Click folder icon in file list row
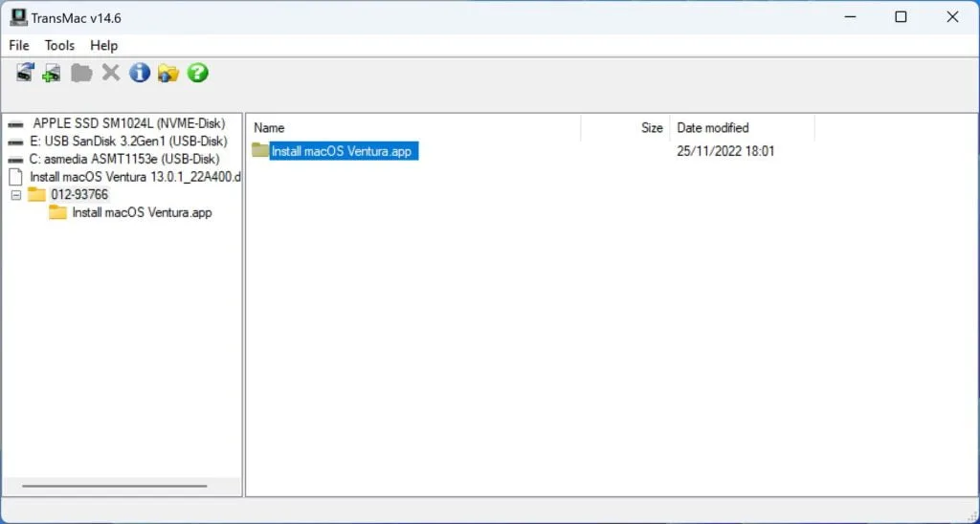This screenshot has width=980, height=524. (x=260, y=150)
